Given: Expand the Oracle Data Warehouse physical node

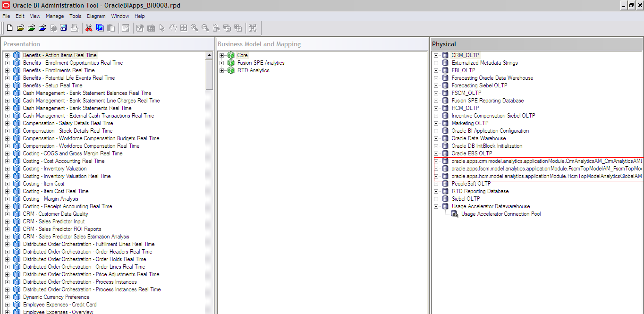Looking at the screenshot, I should [x=436, y=138].
